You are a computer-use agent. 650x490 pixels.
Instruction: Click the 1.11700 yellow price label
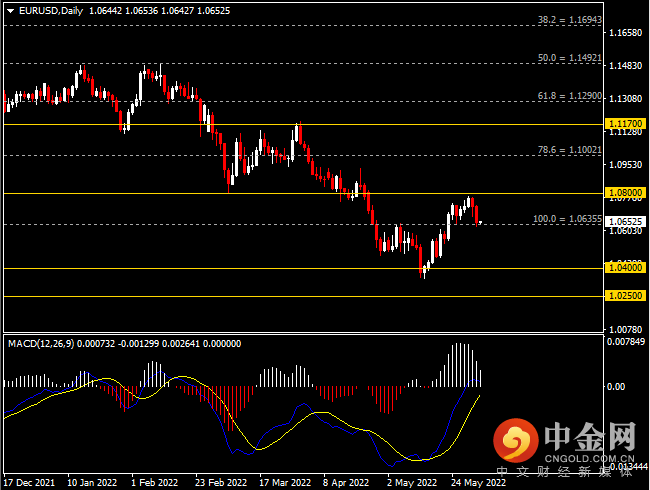[x=626, y=124]
